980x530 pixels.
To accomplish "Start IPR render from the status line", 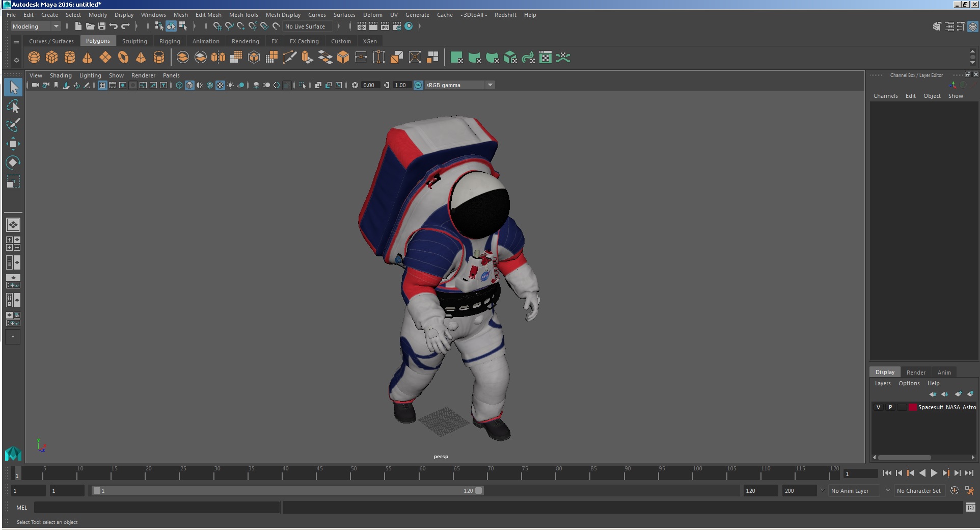I will pyautogui.click(x=385, y=26).
